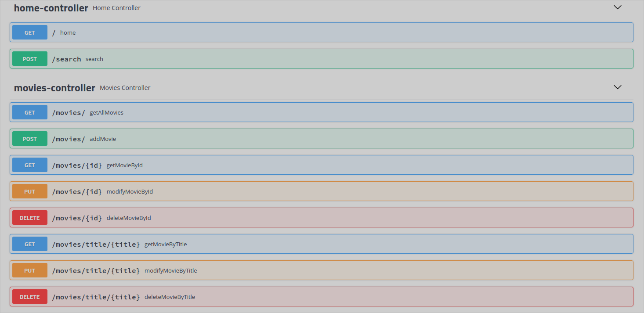Collapse the movies-controller section chevron
This screenshot has height=313, width=644.
pos(618,87)
